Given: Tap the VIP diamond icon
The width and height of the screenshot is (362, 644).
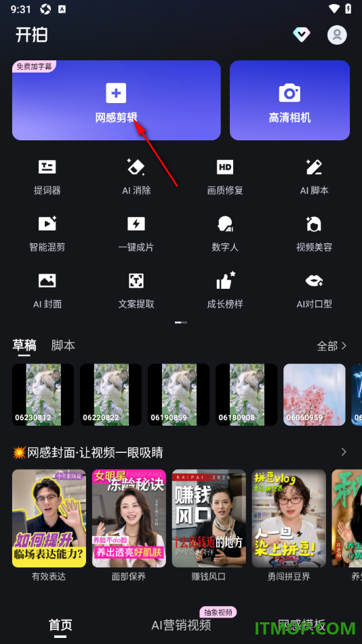Looking at the screenshot, I should (x=302, y=35).
